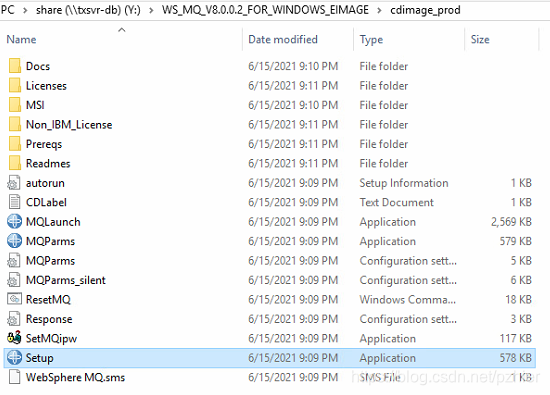Select the ResetMQ command script icon
Image resolution: width=550 pixels, height=395 pixels.
tap(14, 299)
